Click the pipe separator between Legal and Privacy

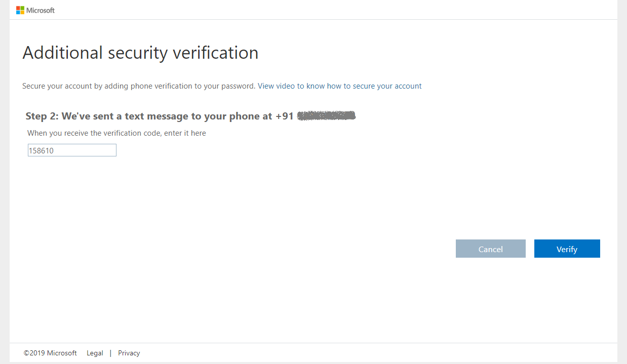110,353
